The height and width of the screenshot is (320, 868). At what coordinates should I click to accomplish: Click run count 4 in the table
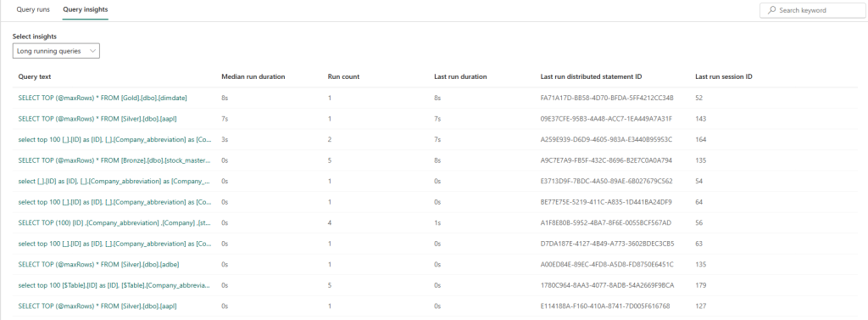pos(330,223)
